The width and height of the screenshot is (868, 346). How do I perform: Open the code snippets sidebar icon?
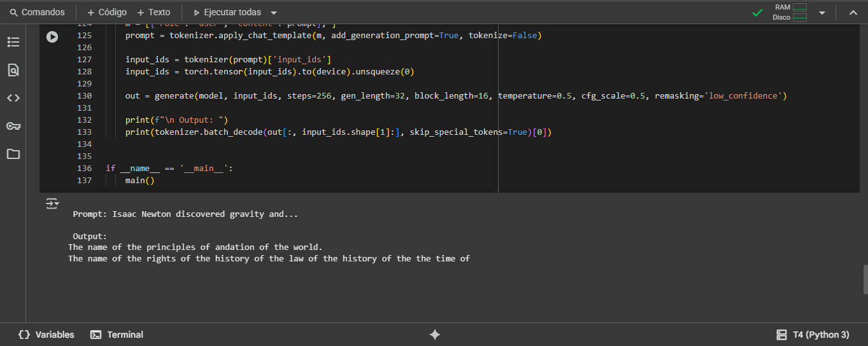tap(13, 98)
